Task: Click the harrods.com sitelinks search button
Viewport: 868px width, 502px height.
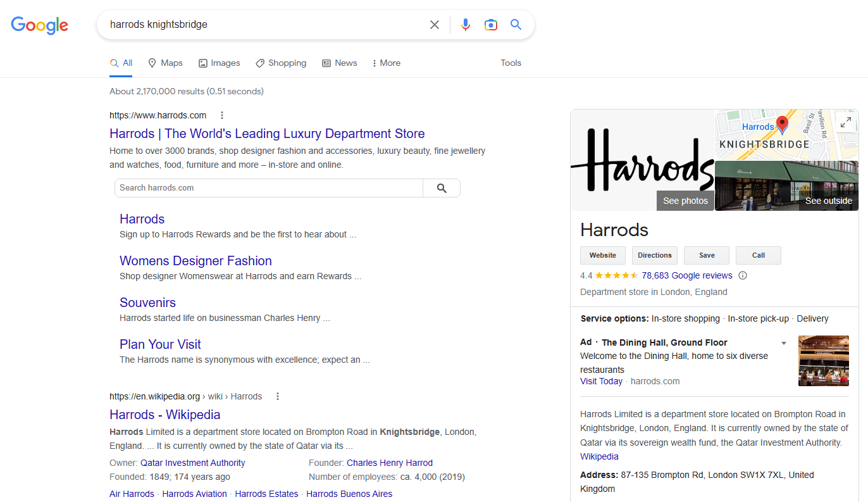Action: 442,188
